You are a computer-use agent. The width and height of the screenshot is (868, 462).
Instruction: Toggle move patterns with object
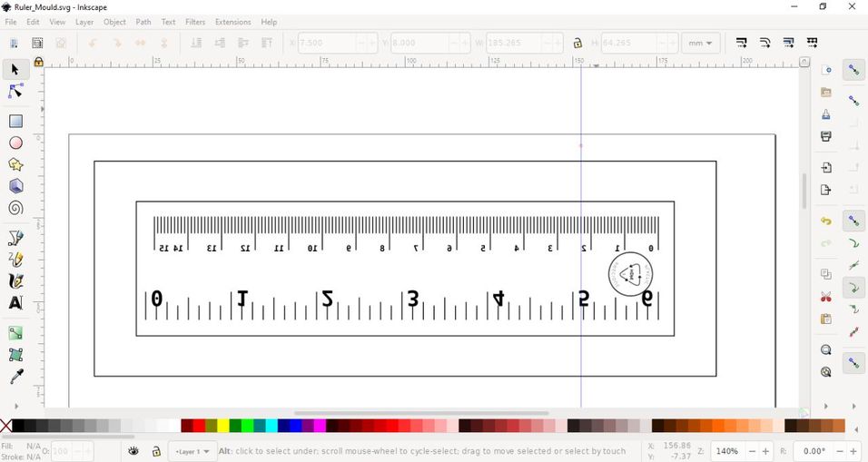[812, 43]
